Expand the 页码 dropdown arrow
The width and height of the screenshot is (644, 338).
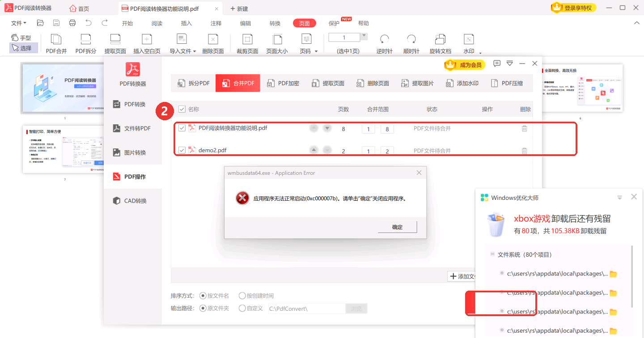[316, 51]
